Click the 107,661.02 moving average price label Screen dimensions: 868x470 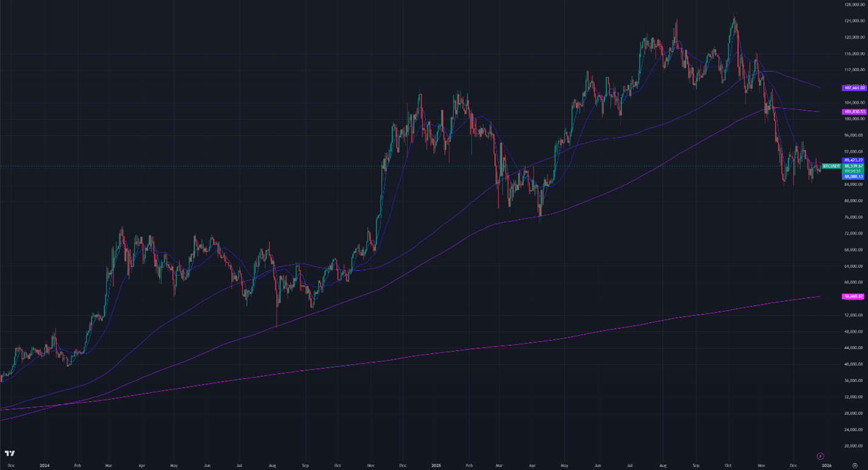pyautogui.click(x=853, y=88)
